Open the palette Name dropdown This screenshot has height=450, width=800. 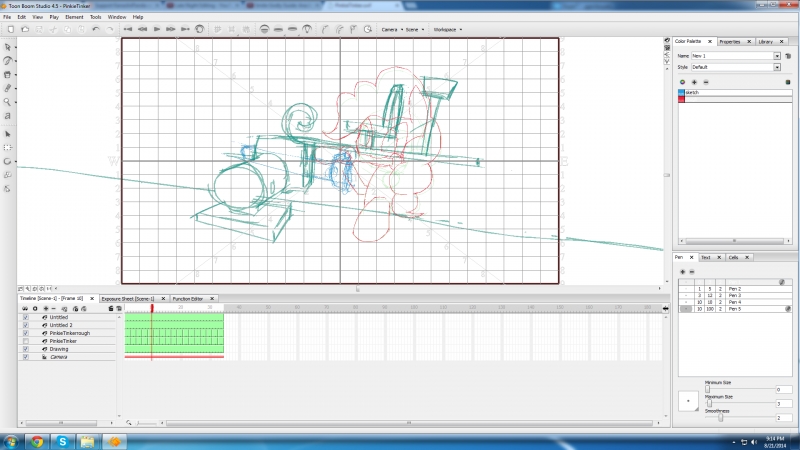coord(776,56)
